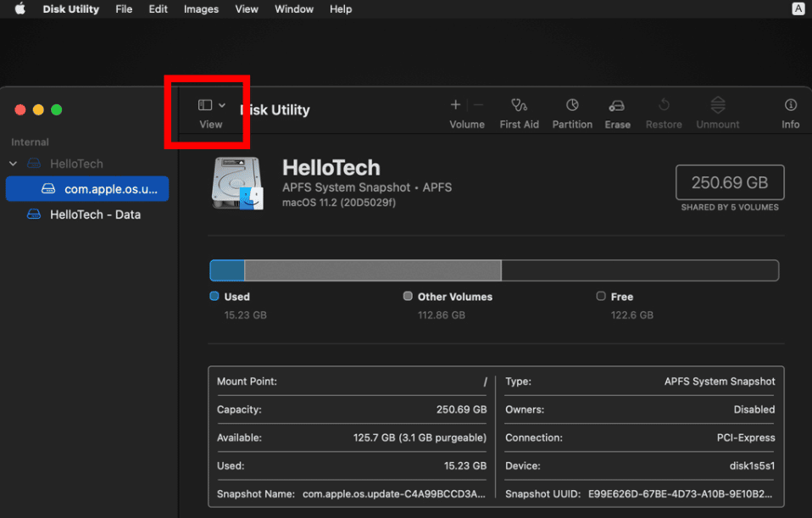
Task: Open the Edit menu
Action: pos(158,8)
